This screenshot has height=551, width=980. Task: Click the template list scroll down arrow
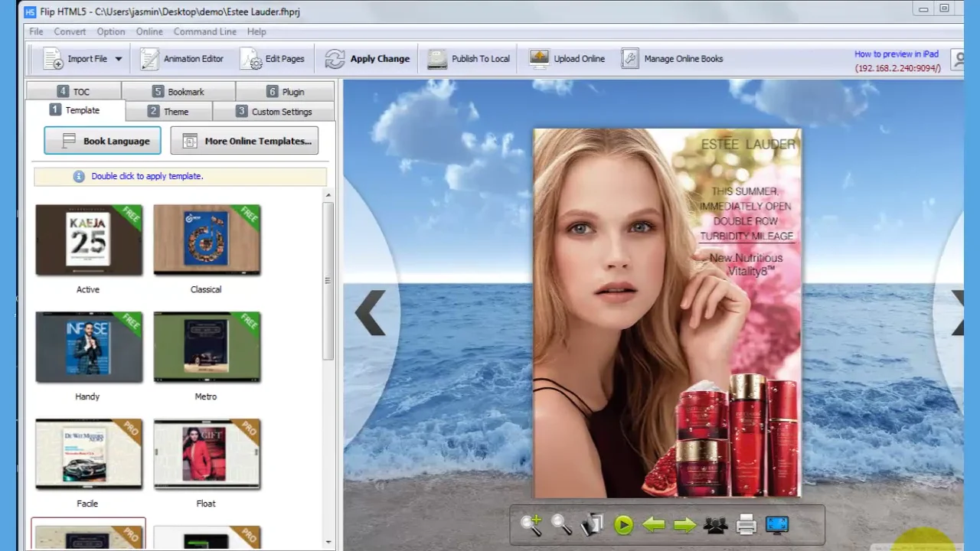[328, 542]
